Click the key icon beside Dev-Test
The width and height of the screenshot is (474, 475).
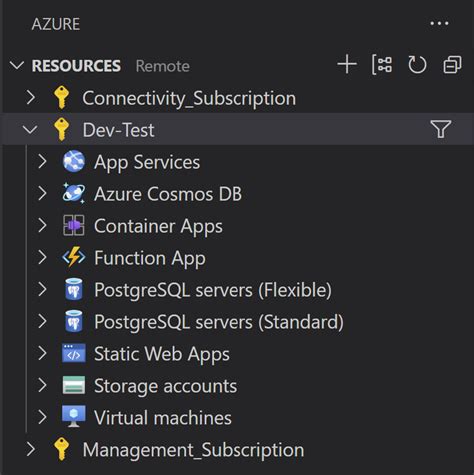click(x=62, y=129)
